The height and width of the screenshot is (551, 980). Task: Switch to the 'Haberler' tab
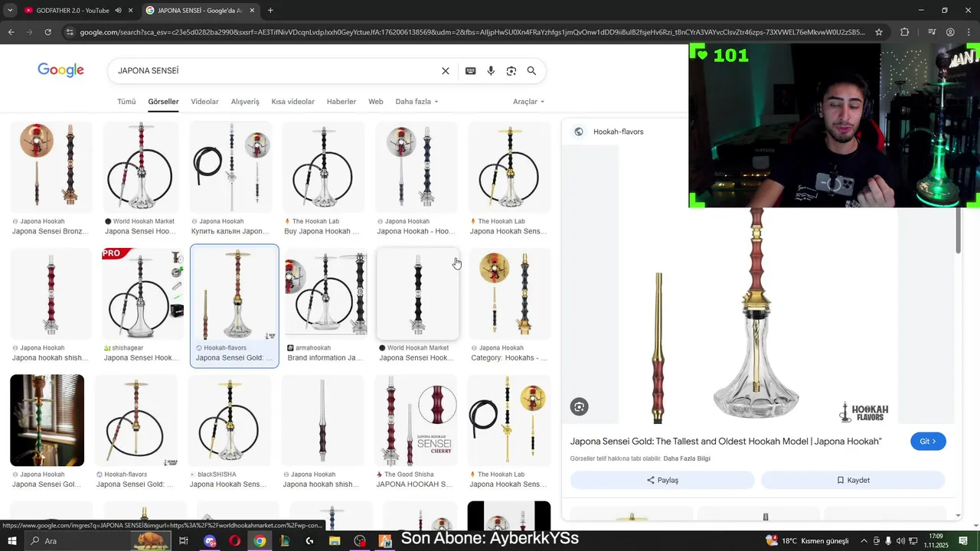341,102
